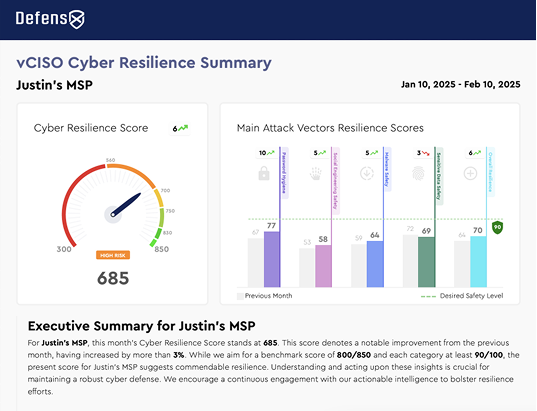Screen dimensions: 537x411
Task: Click the plus circle Overall Resilience icon
Action: 470,173
